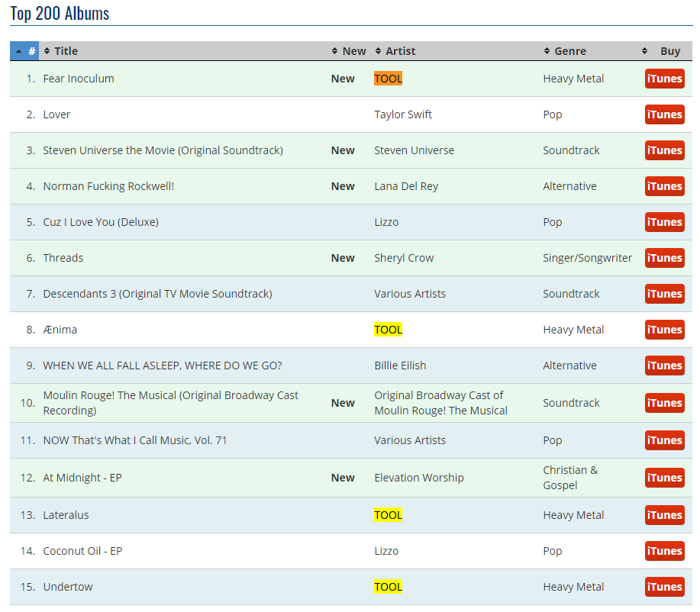Open Descendants 3 (Original TV Movie Soundtrack) title

click(157, 294)
